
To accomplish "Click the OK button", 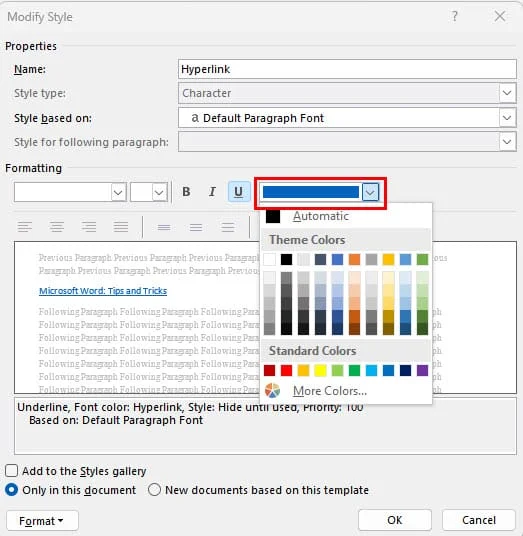I will (395, 520).
